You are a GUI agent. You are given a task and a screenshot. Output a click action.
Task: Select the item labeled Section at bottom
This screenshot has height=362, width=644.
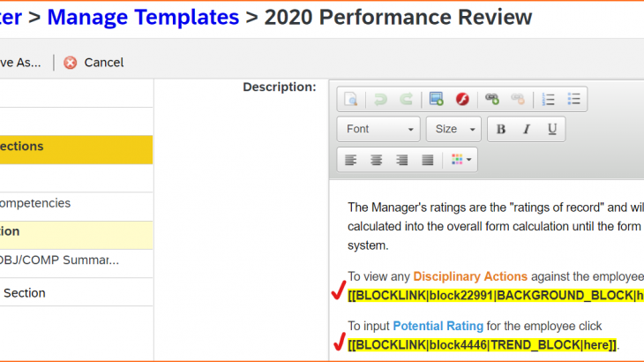[76, 292]
